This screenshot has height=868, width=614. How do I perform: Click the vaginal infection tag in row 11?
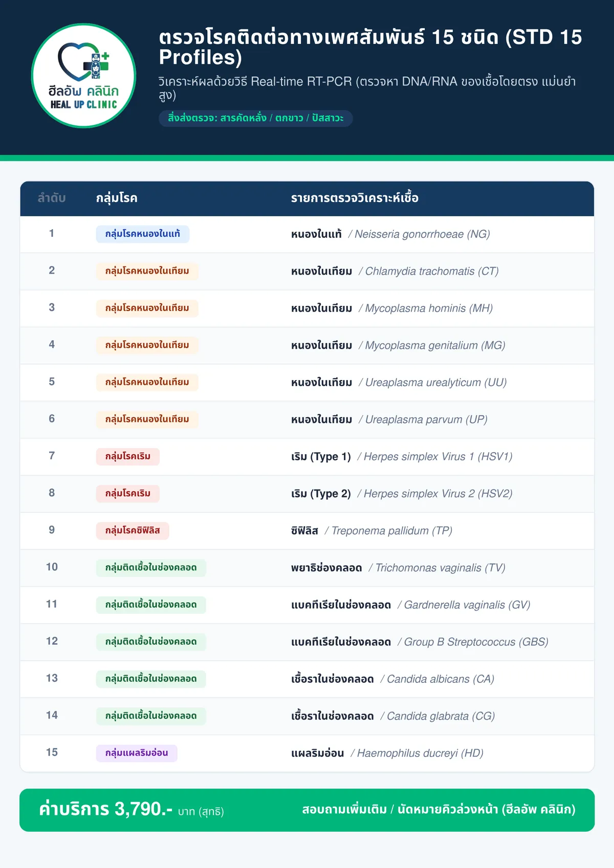coord(151,605)
